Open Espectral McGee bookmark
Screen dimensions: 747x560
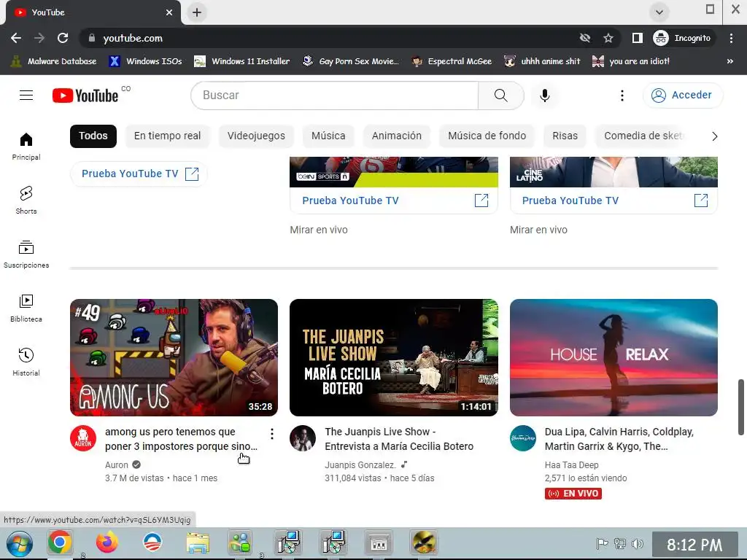[452, 61]
